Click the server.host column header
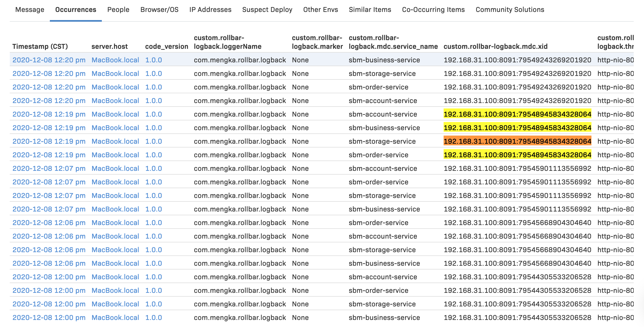644x327 pixels. (109, 46)
